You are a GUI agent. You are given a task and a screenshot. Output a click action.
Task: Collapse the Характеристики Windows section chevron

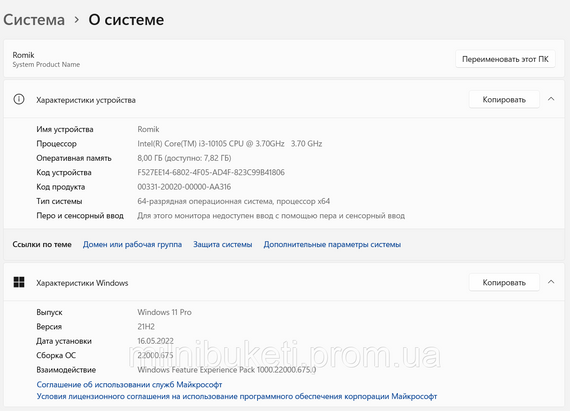pyautogui.click(x=551, y=282)
